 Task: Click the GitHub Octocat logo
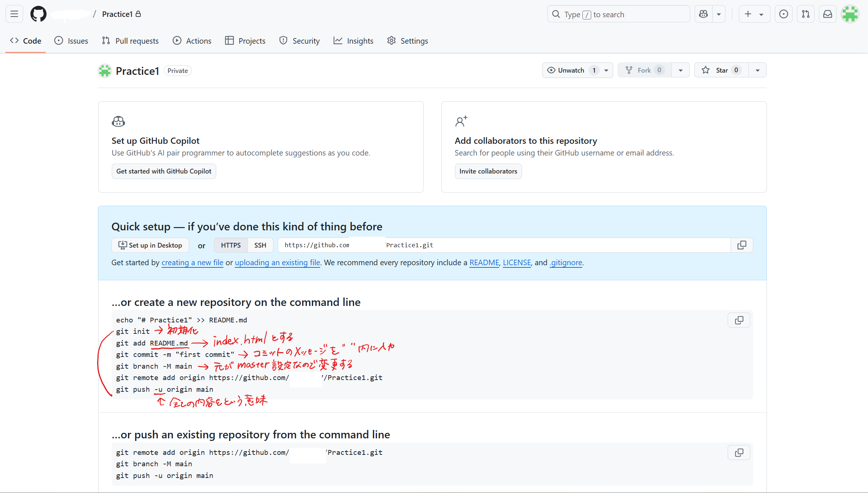coord(38,14)
